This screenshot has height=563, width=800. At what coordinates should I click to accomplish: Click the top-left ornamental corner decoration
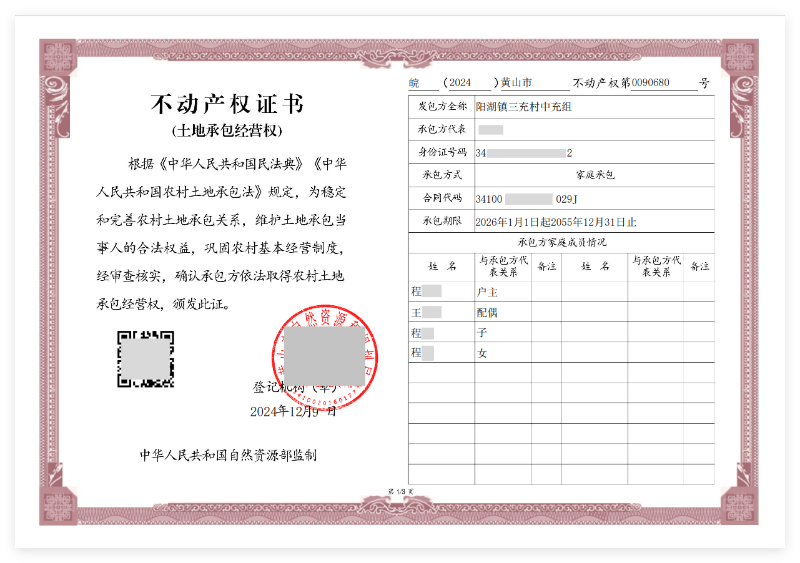(58, 58)
